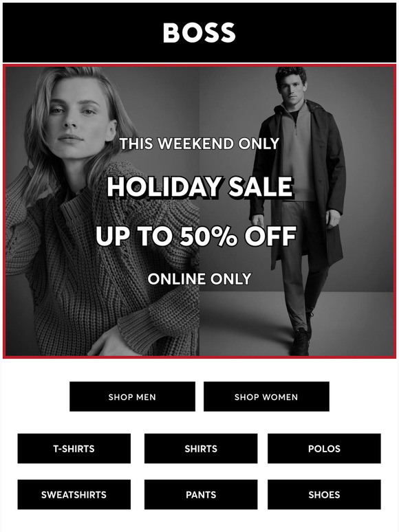The width and height of the screenshot is (399, 532).
Task: Visit the Shoes category button
Action: (324, 495)
